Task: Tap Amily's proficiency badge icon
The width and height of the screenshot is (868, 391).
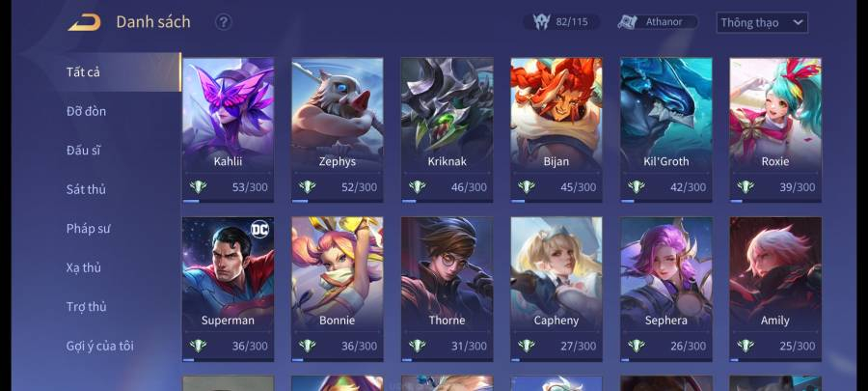Action: click(746, 347)
